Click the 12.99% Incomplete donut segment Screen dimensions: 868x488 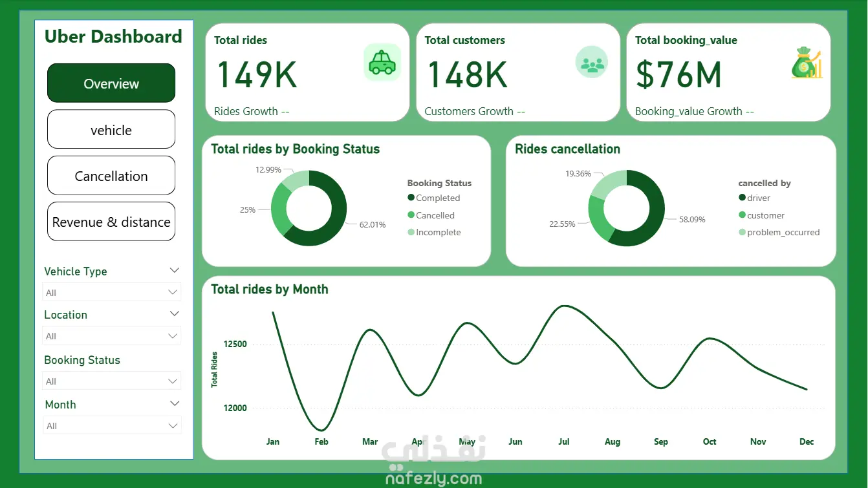click(x=296, y=179)
